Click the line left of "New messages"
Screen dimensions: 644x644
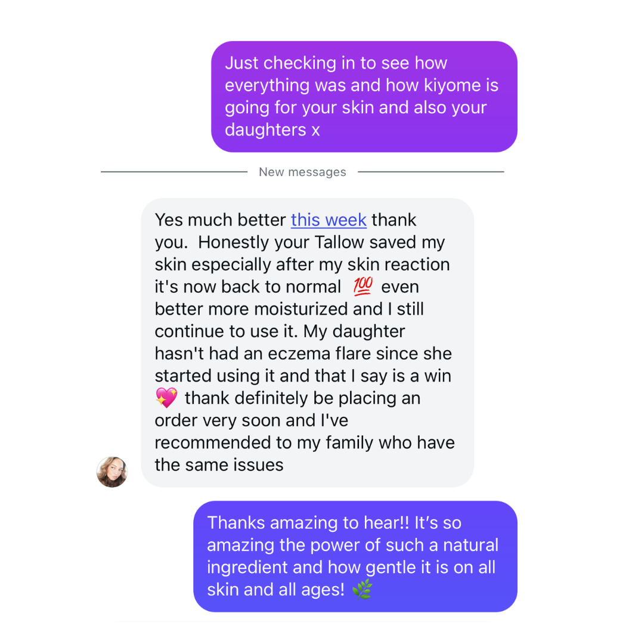point(174,172)
